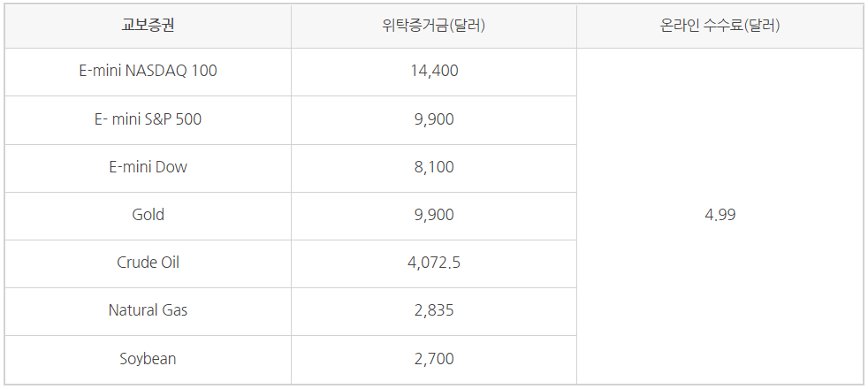Select the 9,900 margin in the S&P 500 row
This screenshot has height=389, width=868.
click(434, 119)
